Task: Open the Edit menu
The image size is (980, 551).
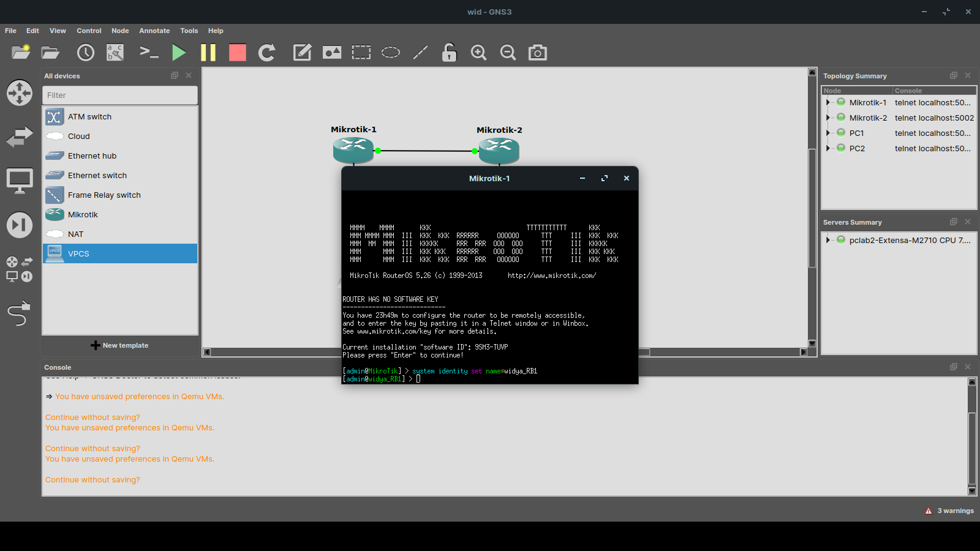Action: pyautogui.click(x=32, y=31)
